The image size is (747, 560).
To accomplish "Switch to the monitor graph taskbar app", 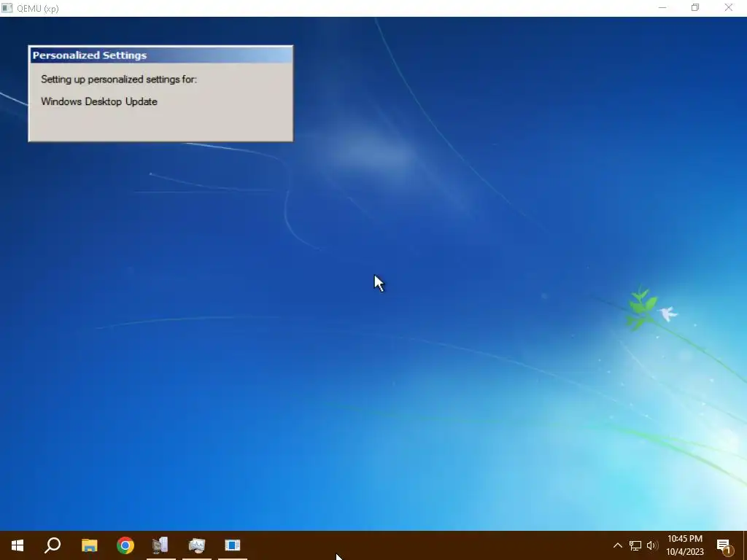I will coord(197,545).
